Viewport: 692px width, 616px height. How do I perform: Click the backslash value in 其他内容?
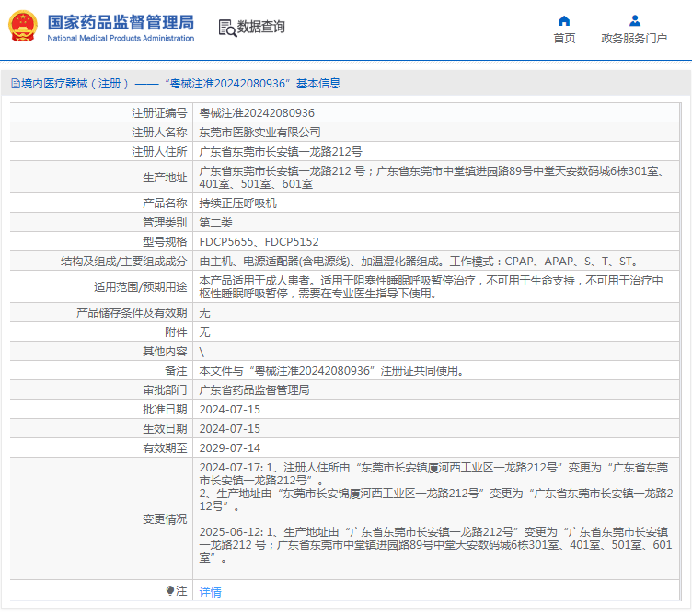click(202, 352)
